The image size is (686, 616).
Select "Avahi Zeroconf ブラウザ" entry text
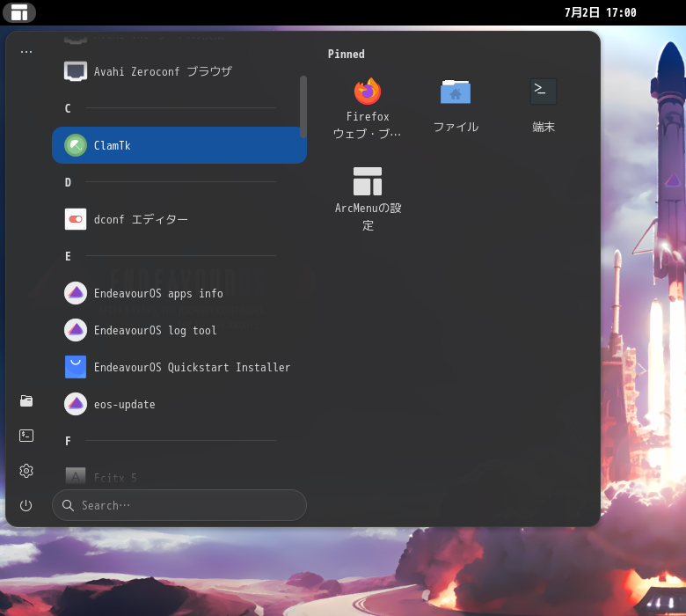(163, 71)
